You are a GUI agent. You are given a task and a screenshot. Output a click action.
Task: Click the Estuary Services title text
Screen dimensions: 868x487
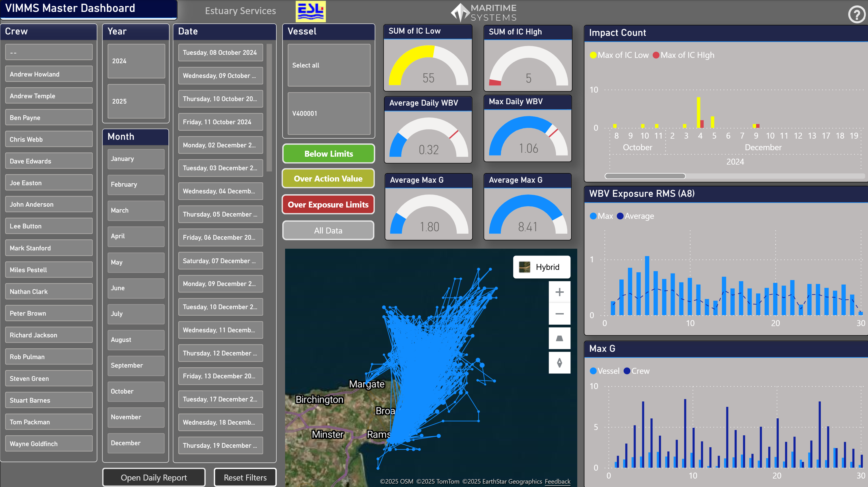[x=240, y=11]
